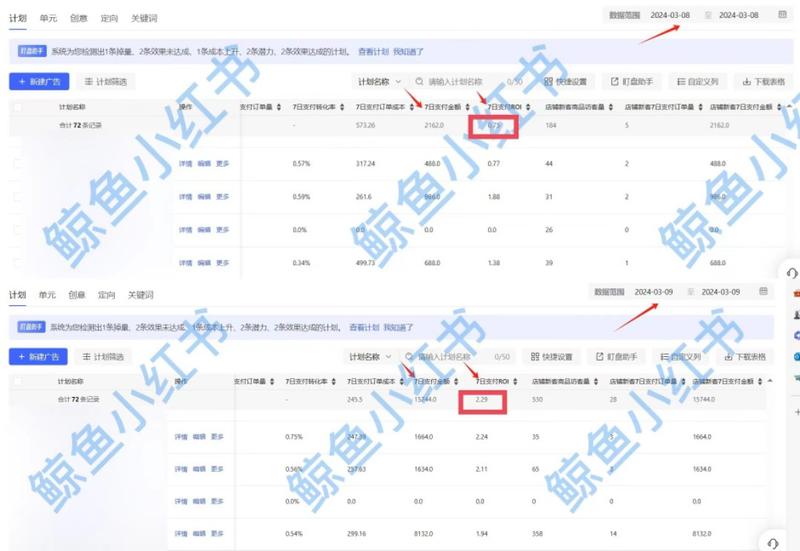Screen dimensions: 800x551
Task: Check the row with 0.59% conversion rate
Action: point(18,196)
